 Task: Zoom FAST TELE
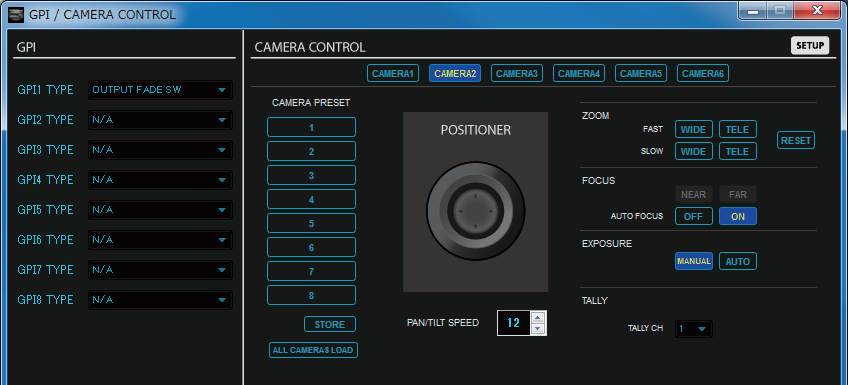point(738,129)
